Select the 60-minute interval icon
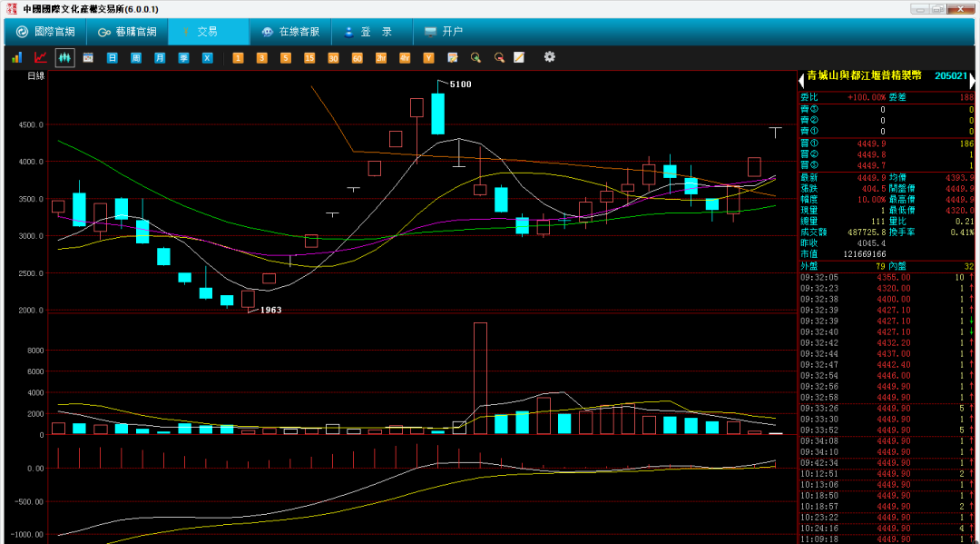The height and width of the screenshot is (544, 980). tap(357, 57)
